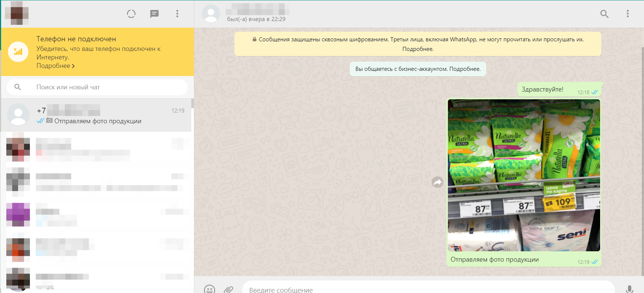Open contact avatar in chat header
644x293 pixels.
point(211,14)
